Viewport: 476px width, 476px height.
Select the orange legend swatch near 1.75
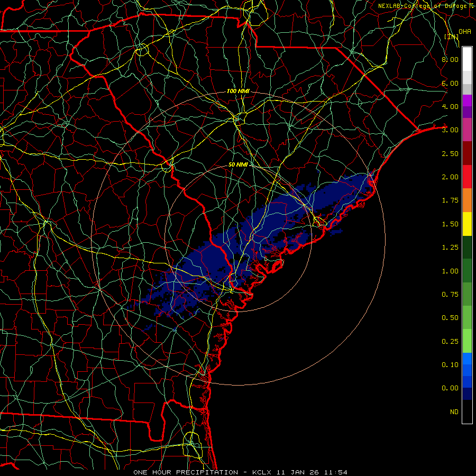(x=467, y=200)
